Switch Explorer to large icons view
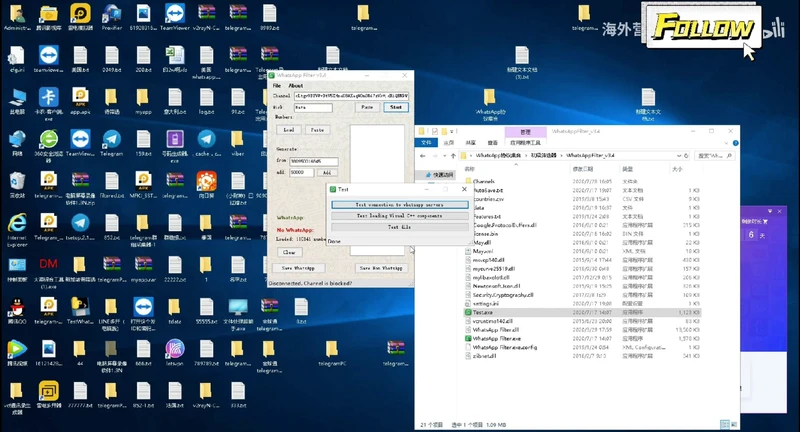The height and width of the screenshot is (432, 800). click(x=734, y=424)
